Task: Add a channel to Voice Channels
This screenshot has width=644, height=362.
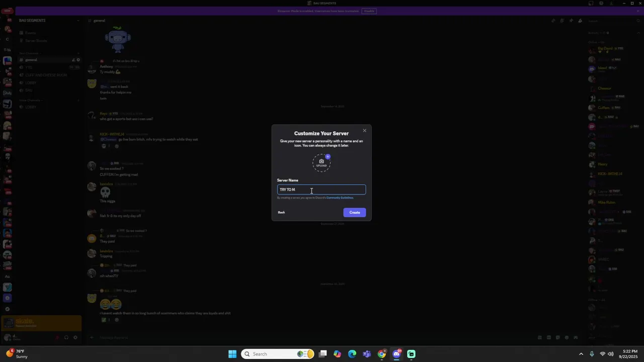Action: click(78, 100)
